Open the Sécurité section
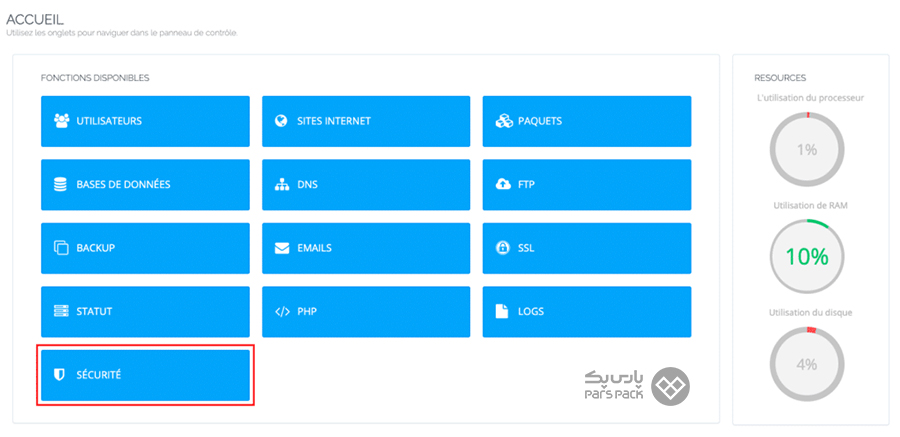This screenshot has height=437, width=900. 145,375
